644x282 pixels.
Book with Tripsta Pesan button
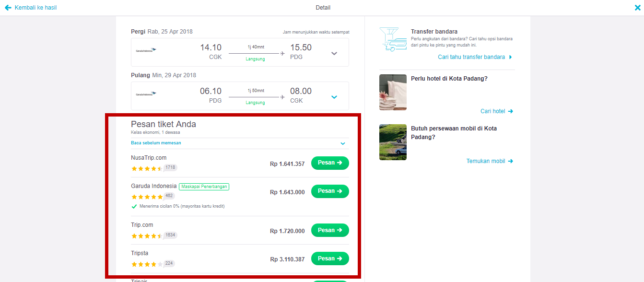pyautogui.click(x=330, y=258)
